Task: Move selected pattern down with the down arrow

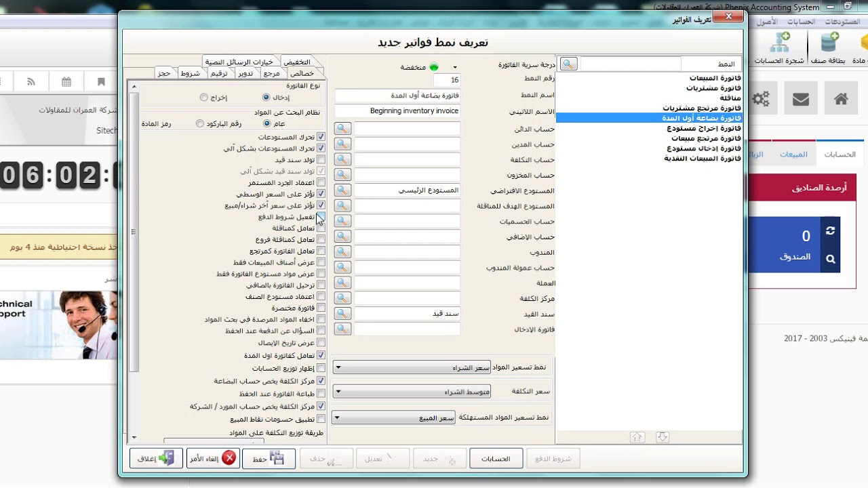Action: (663, 437)
